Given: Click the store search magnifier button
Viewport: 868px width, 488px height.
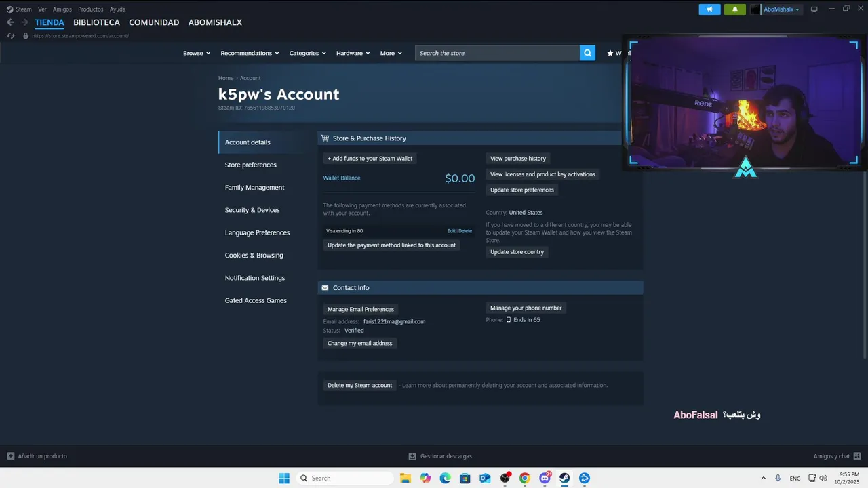Looking at the screenshot, I should coord(587,53).
